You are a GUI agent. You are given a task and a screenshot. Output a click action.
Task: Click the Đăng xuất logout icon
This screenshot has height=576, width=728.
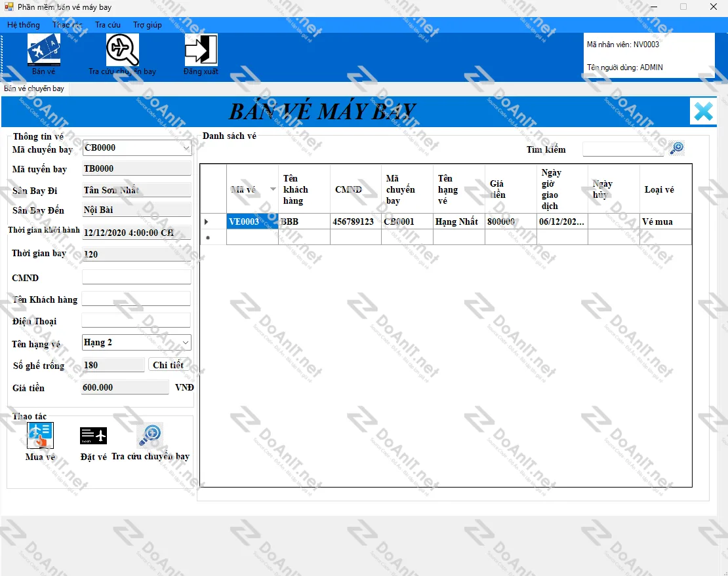pyautogui.click(x=201, y=50)
